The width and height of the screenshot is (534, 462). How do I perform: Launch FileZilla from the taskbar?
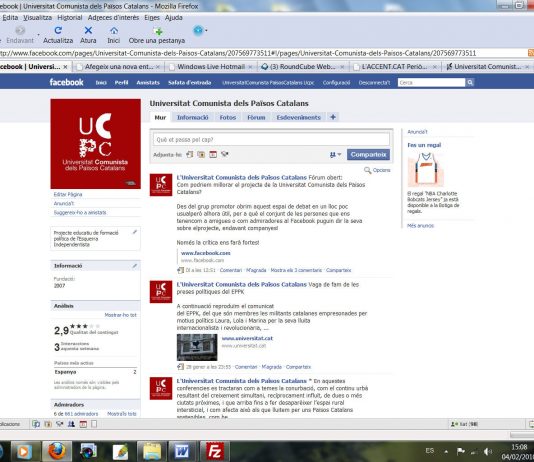(215, 451)
